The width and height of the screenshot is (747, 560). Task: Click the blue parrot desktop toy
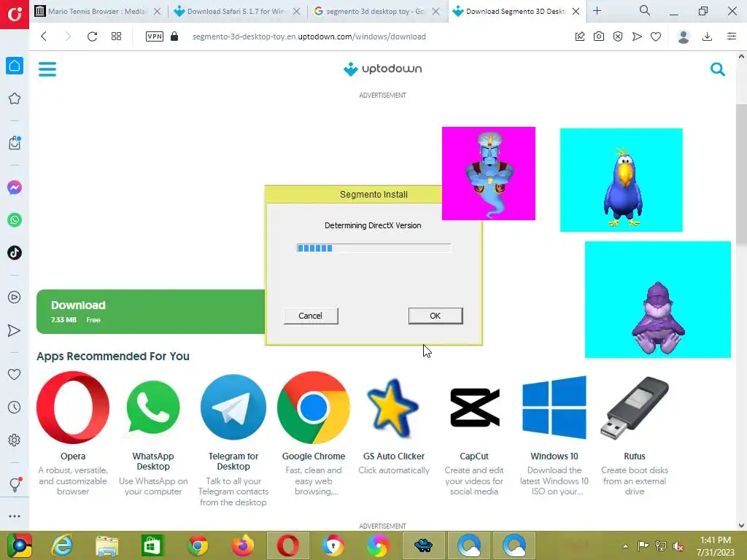pyautogui.click(x=622, y=180)
